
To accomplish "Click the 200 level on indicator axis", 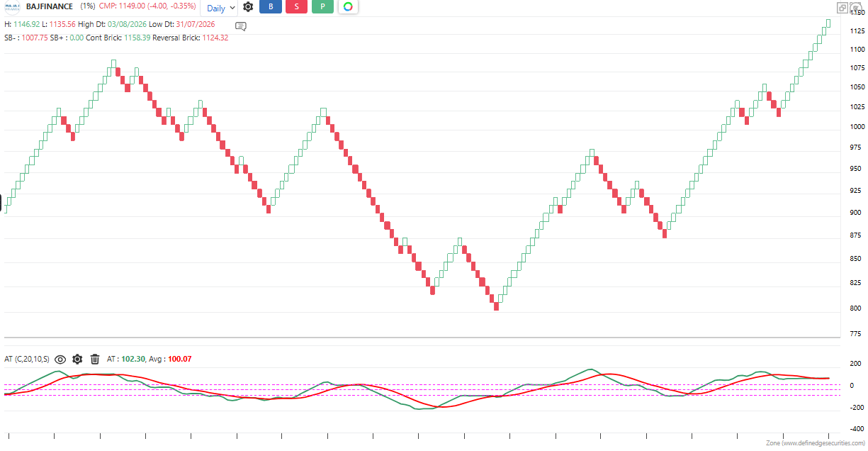I will [x=856, y=364].
